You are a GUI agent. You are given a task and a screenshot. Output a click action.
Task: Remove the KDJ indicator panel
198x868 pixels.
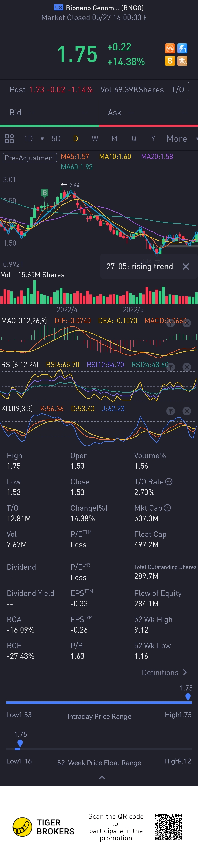(187, 411)
